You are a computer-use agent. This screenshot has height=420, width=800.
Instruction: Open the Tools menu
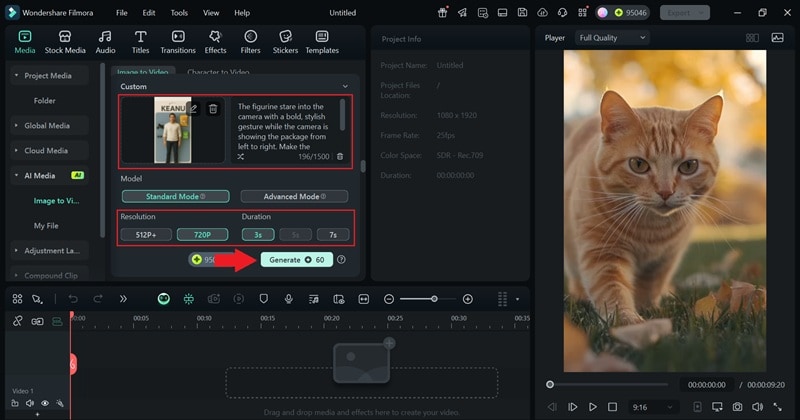179,13
